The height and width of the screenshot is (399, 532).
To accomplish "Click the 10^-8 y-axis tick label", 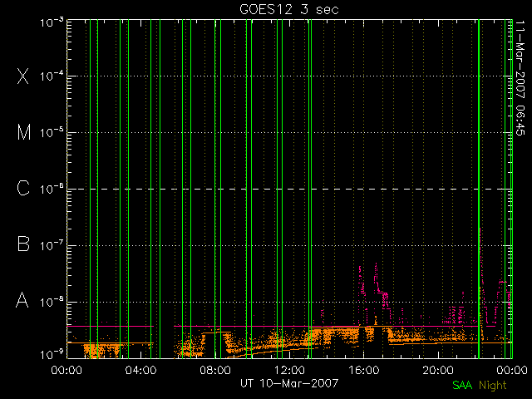I will pos(52,302).
